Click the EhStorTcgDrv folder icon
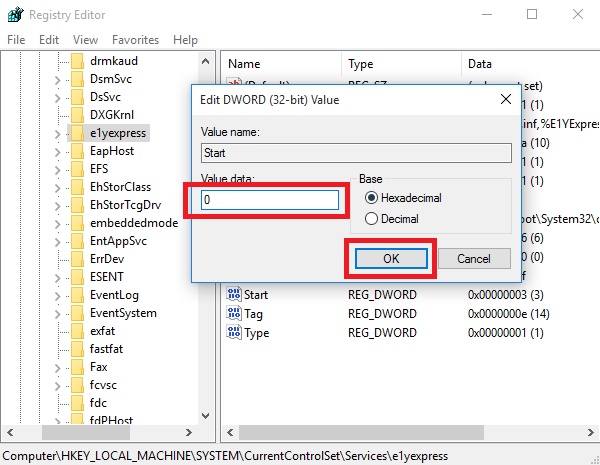This screenshot has width=600, height=465. (x=77, y=205)
